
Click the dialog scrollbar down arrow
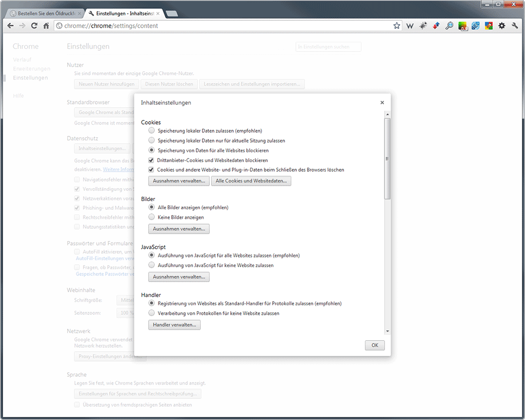coord(388,331)
